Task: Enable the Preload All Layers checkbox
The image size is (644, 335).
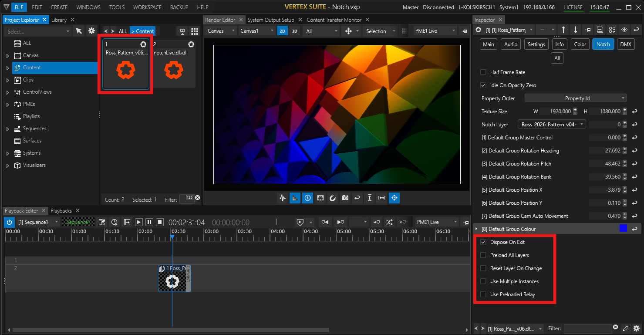Action: click(483, 255)
